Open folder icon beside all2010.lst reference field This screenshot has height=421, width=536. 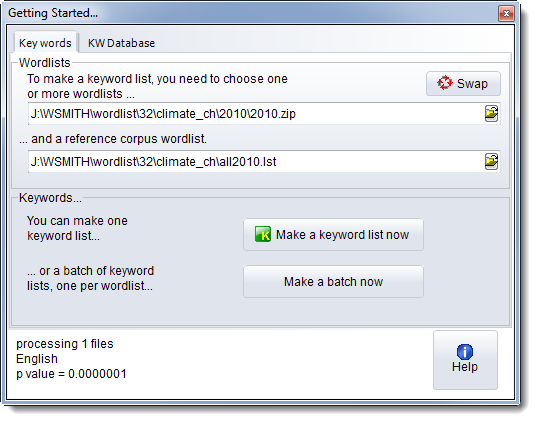(x=491, y=162)
